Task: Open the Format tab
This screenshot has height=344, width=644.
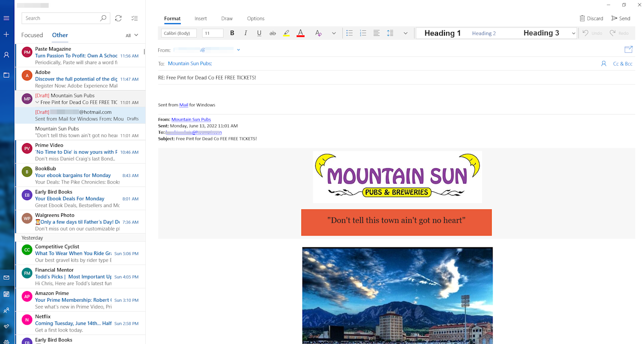Action: click(172, 18)
